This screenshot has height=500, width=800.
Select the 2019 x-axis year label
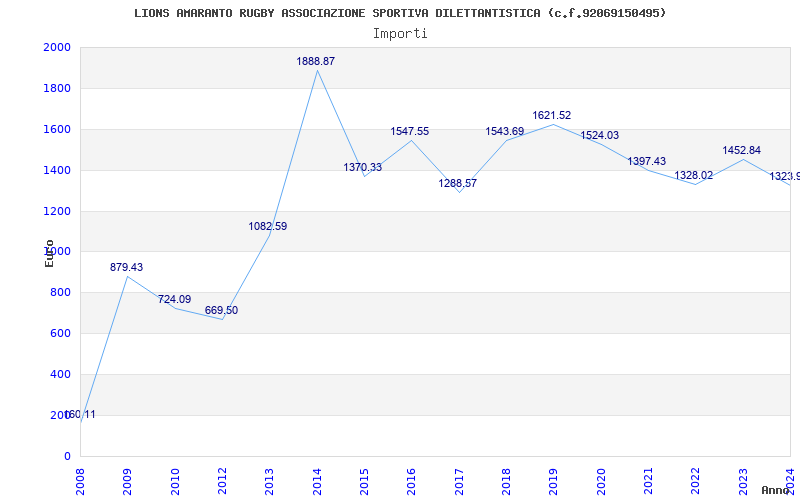coord(554,482)
